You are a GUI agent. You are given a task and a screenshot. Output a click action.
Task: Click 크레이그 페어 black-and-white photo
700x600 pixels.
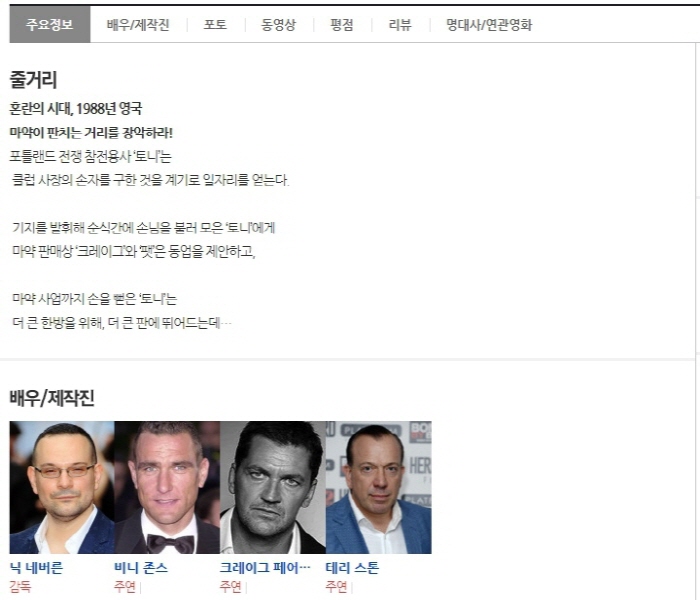[273, 487]
